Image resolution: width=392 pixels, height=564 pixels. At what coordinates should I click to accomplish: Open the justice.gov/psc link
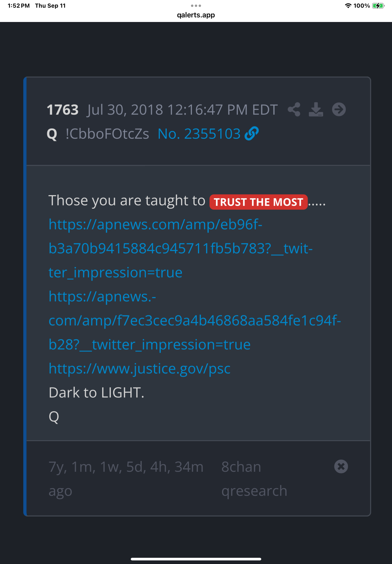click(140, 369)
